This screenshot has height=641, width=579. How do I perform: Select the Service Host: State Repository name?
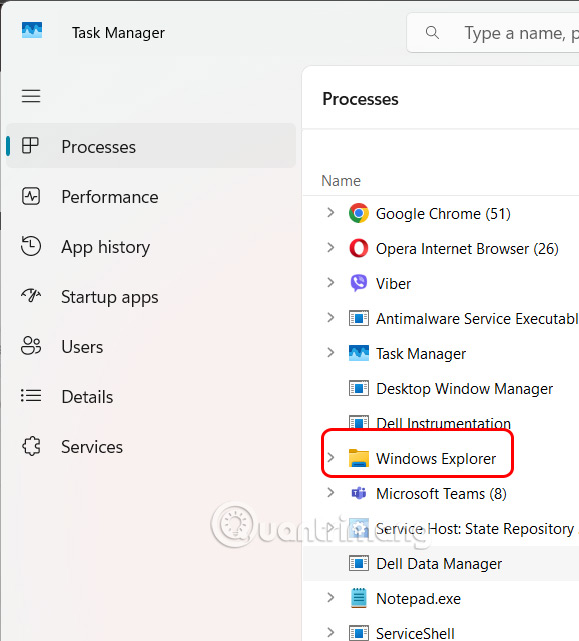point(477,529)
